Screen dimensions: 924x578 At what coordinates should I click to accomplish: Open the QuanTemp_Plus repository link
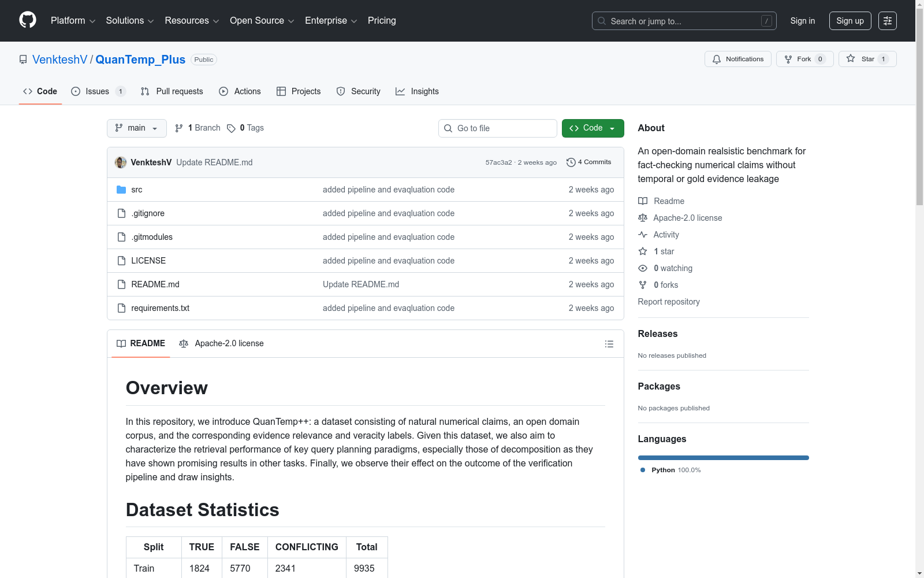[x=140, y=60]
